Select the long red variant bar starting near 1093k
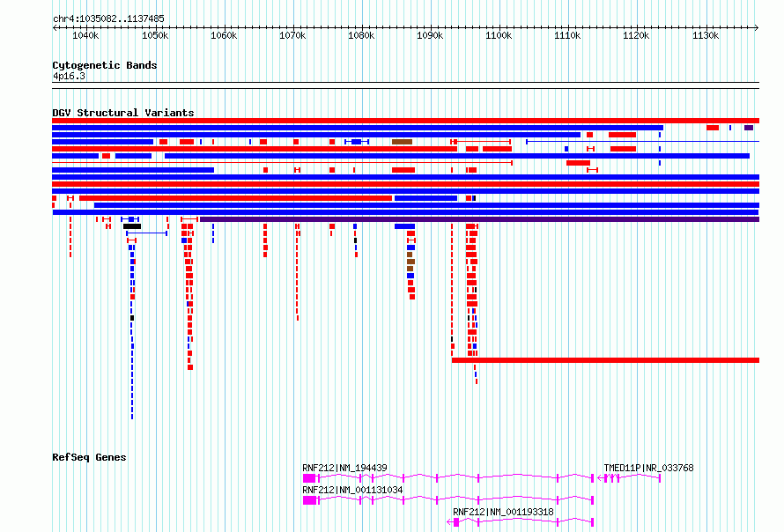 coord(605,360)
